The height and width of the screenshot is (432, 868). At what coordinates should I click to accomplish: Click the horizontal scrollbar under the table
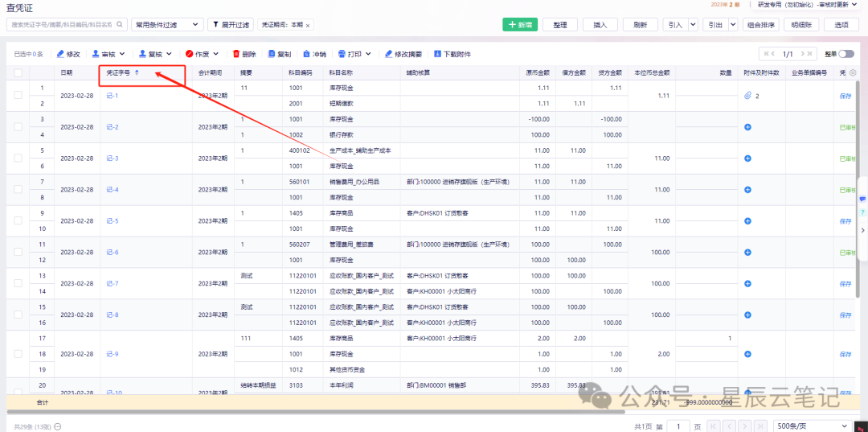(316, 412)
